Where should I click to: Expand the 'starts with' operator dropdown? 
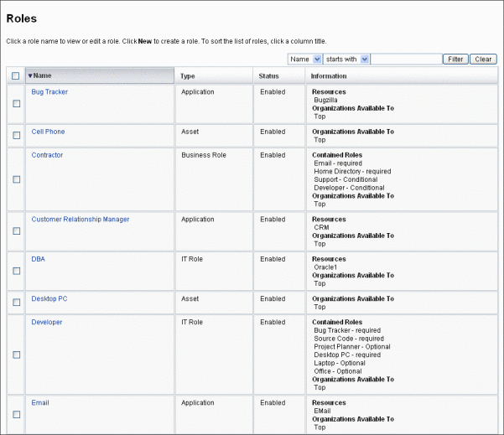pos(365,60)
